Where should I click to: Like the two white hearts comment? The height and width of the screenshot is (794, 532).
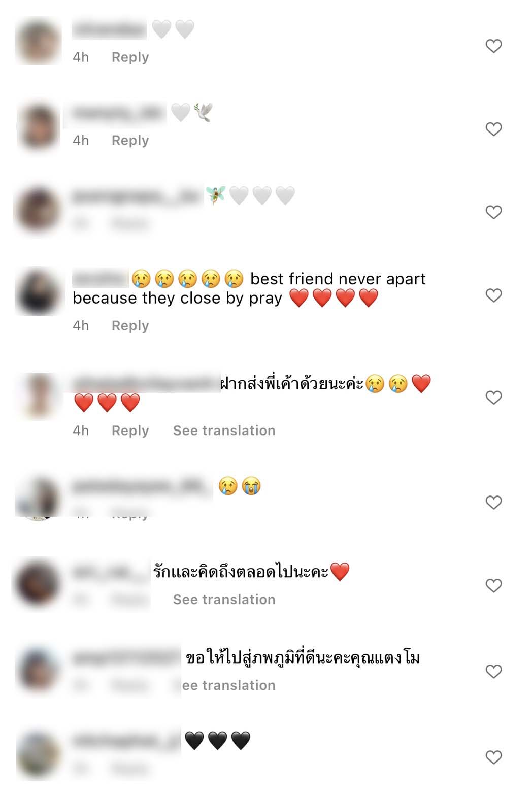pyautogui.click(x=493, y=46)
